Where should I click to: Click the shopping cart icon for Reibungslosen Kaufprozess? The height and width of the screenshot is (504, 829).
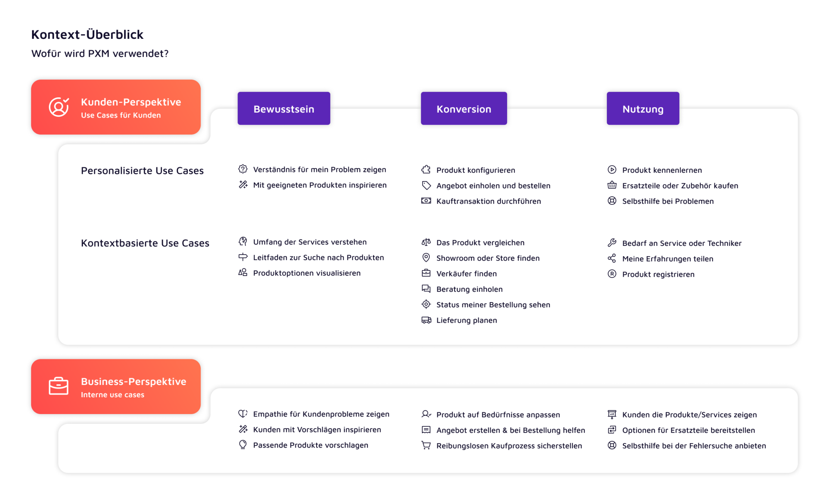426,445
